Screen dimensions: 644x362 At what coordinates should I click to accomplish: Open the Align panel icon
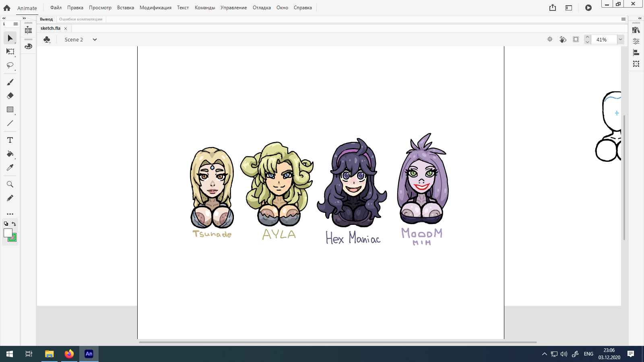click(636, 53)
